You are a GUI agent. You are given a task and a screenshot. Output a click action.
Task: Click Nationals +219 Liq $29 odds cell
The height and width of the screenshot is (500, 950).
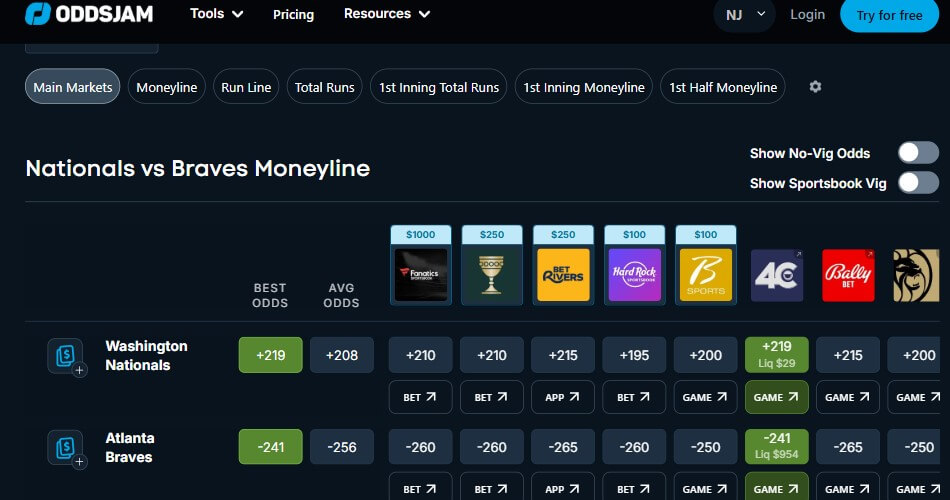(777, 355)
